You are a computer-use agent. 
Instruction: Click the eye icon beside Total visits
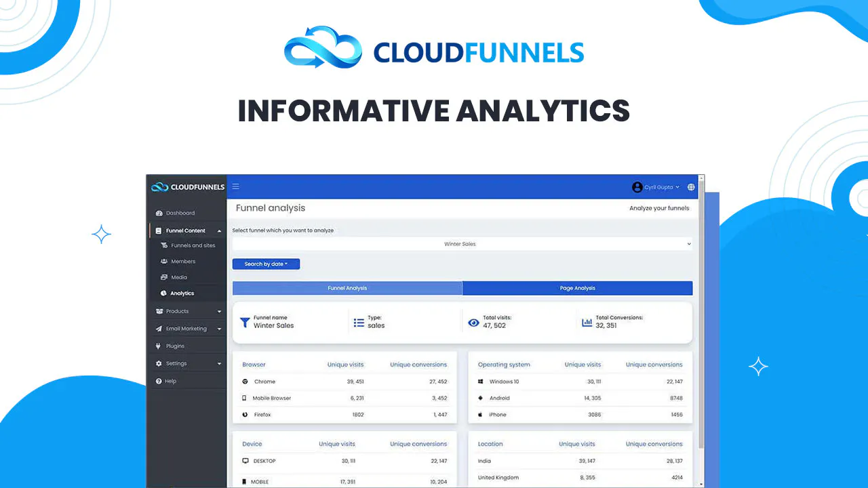[473, 323]
